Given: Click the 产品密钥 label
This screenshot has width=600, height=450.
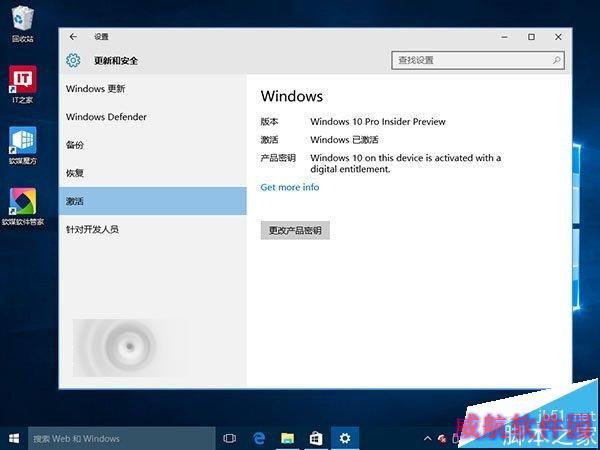Looking at the screenshot, I should pyautogui.click(x=278, y=158).
